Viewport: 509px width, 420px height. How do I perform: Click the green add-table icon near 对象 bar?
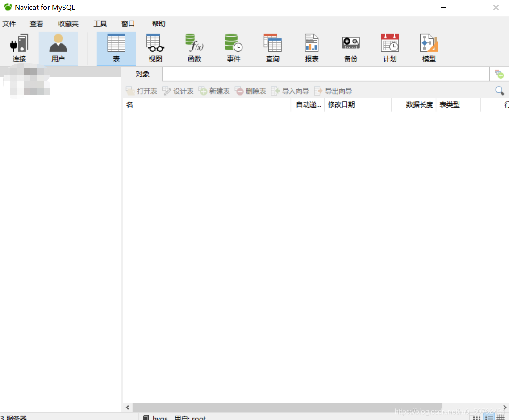point(500,74)
